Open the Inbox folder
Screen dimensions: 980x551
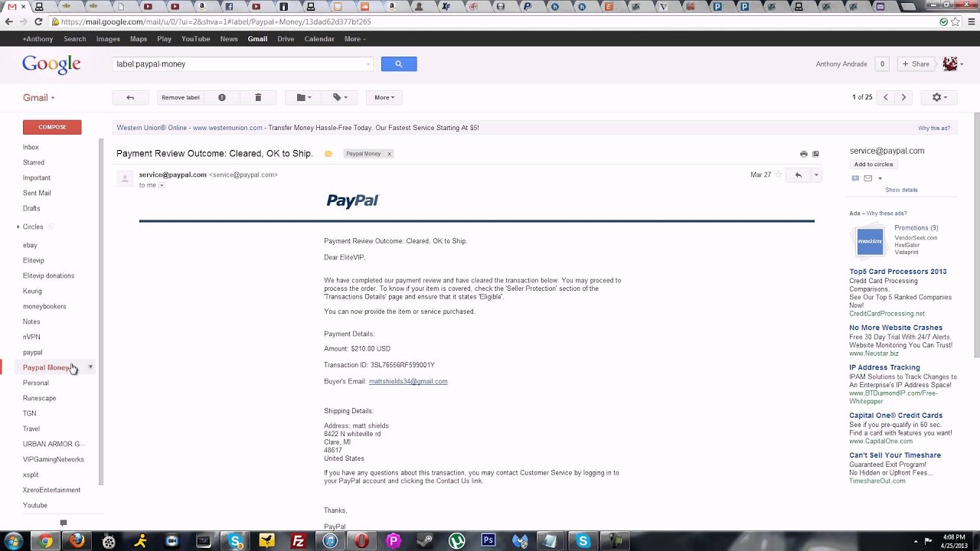(31, 147)
